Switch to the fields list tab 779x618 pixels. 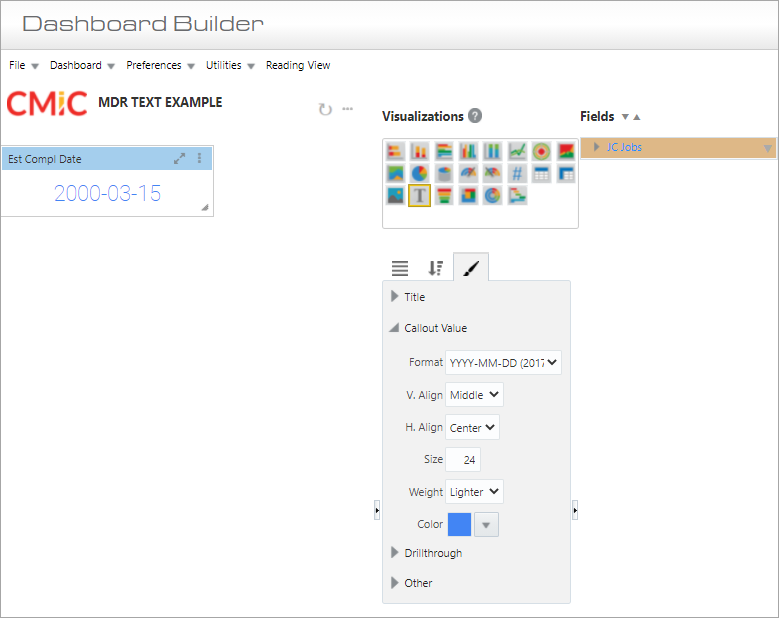[x=400, y=268]
